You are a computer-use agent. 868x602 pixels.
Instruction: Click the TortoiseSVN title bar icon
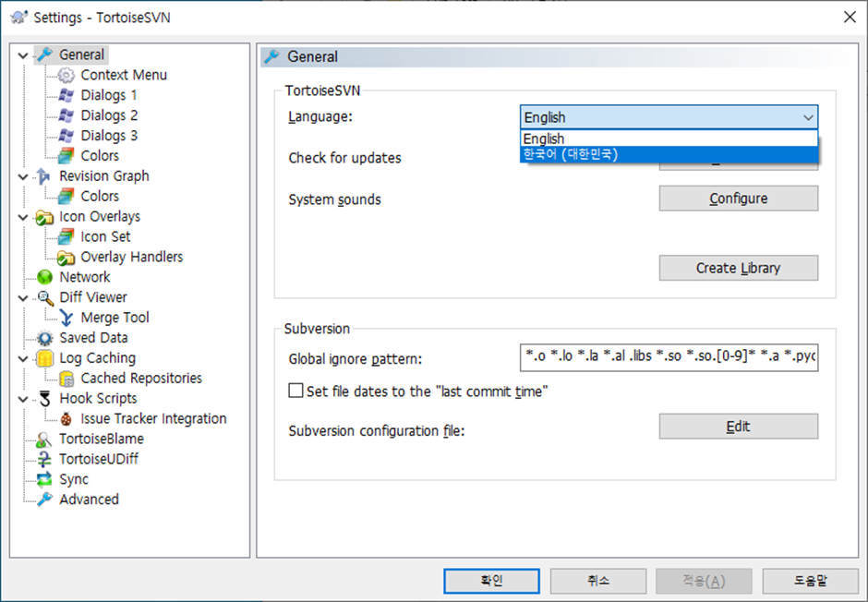[x=18, y=18]
